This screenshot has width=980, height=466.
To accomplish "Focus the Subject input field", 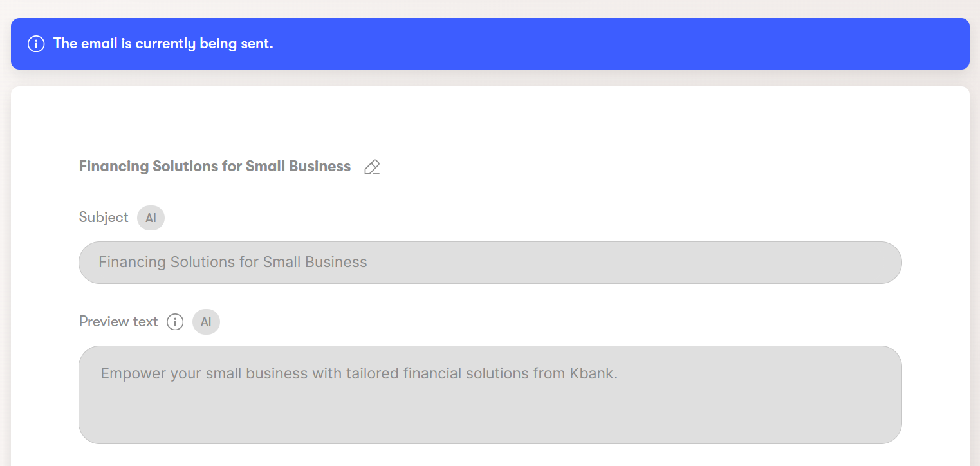I will tap(489, 263).
